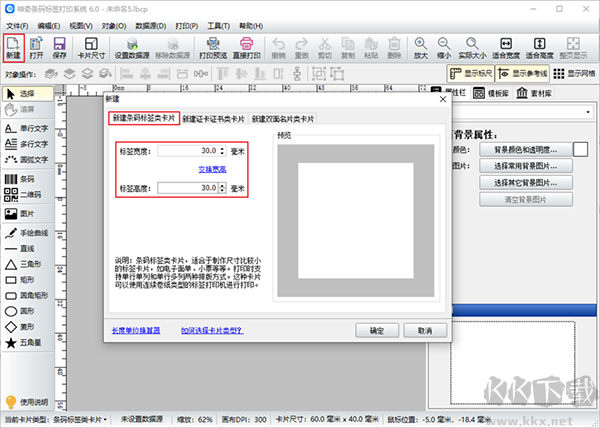Select the 圆形 circle tool
The image size is (600, 428).
click(20, 311)
